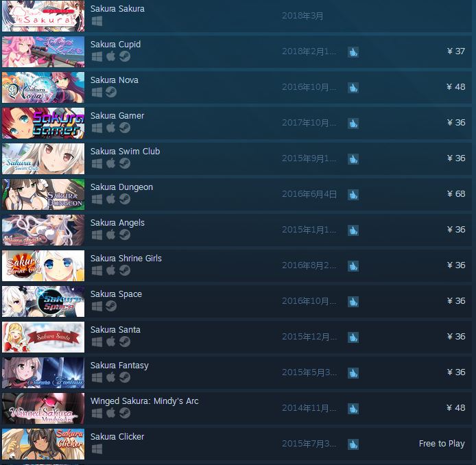Click the ¥ 68 price of Sakura Dungeon
Image resolution: width=476 pixels, height=465 pixels.
click(x=456, y=193)
